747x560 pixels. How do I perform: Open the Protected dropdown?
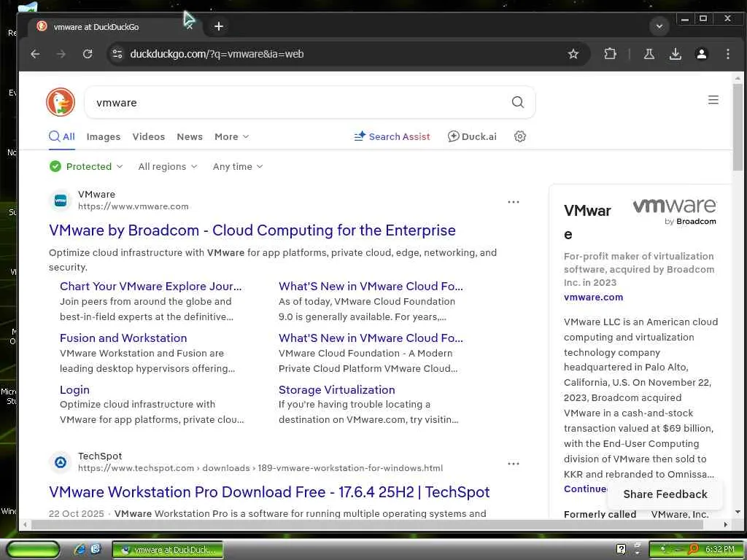[x=86, y=166]
